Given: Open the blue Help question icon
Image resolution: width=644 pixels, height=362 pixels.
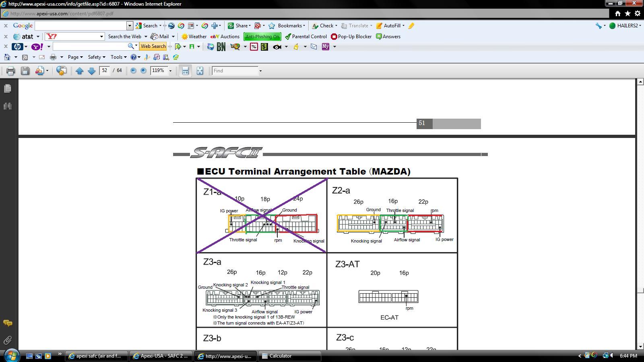Looking at the screenshot, I should point(134,57).
